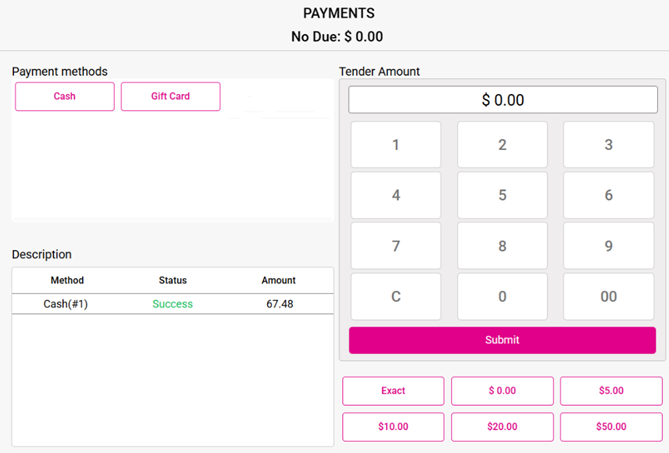Image resolution: width=669 pixels, height=453 pixels.
Task: Select the Cash(#1) payment row
Action: (173, 304)
